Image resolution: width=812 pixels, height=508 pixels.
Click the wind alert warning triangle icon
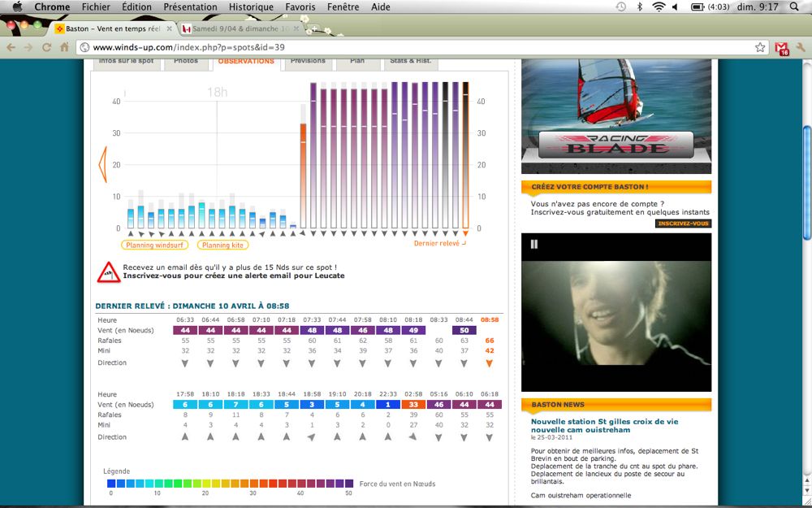point(108,272)
